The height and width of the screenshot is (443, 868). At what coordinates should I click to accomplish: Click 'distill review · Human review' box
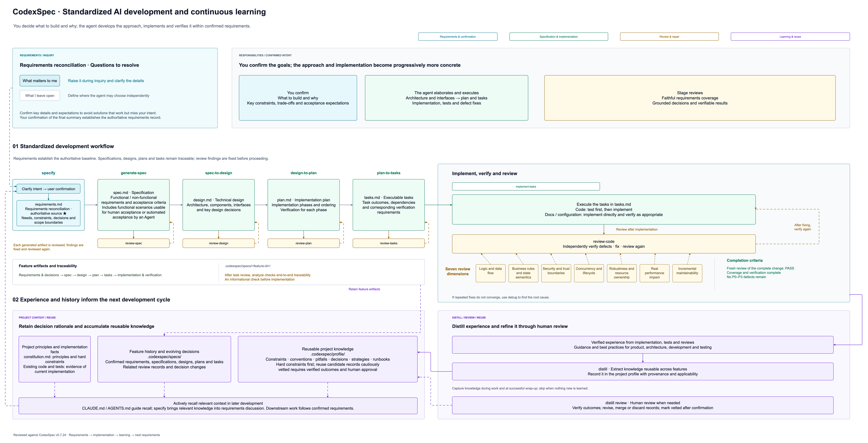click(x=643, y=405)
